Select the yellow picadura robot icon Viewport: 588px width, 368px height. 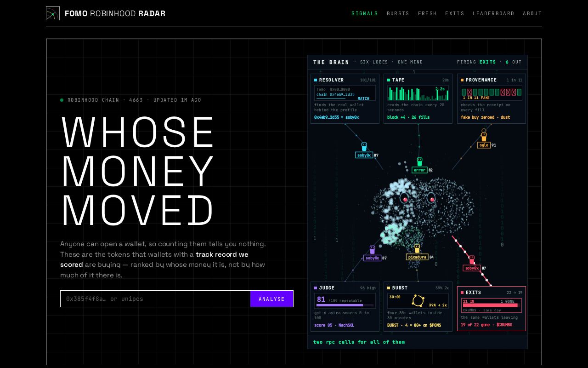pos(417,248)
